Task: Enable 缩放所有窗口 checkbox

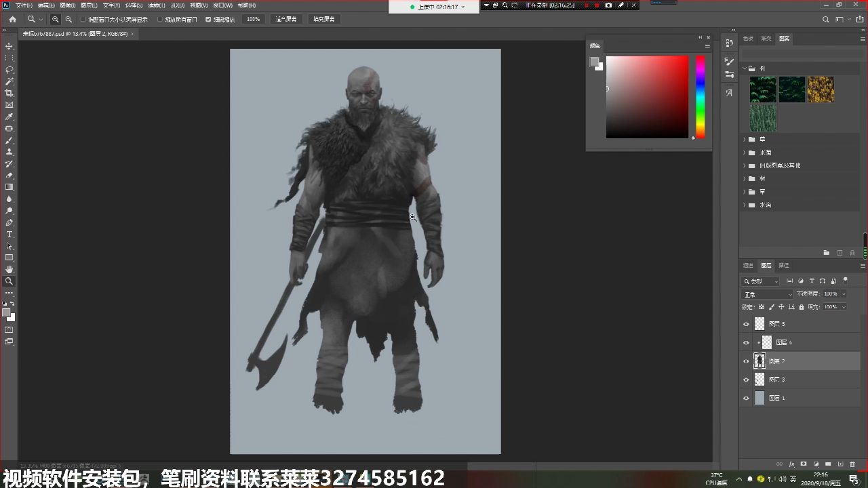Action: [x=160, y=20]
